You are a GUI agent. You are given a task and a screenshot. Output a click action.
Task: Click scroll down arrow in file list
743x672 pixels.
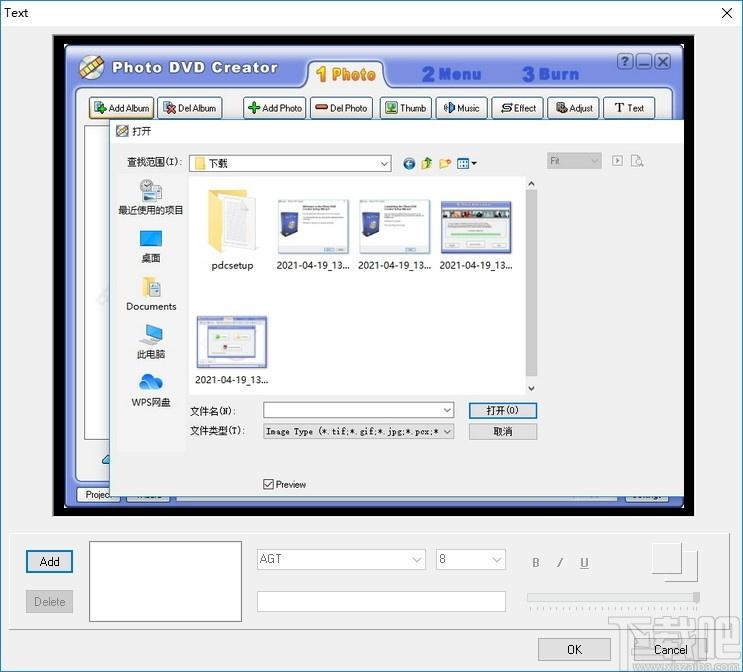pyautogui.click(x=531, y=388)
